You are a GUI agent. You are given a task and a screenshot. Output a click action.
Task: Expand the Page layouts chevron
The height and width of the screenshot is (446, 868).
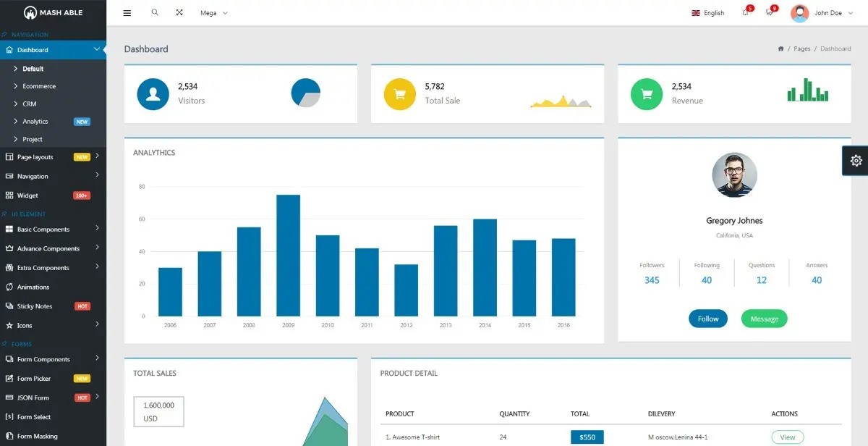tap(97, 156)
